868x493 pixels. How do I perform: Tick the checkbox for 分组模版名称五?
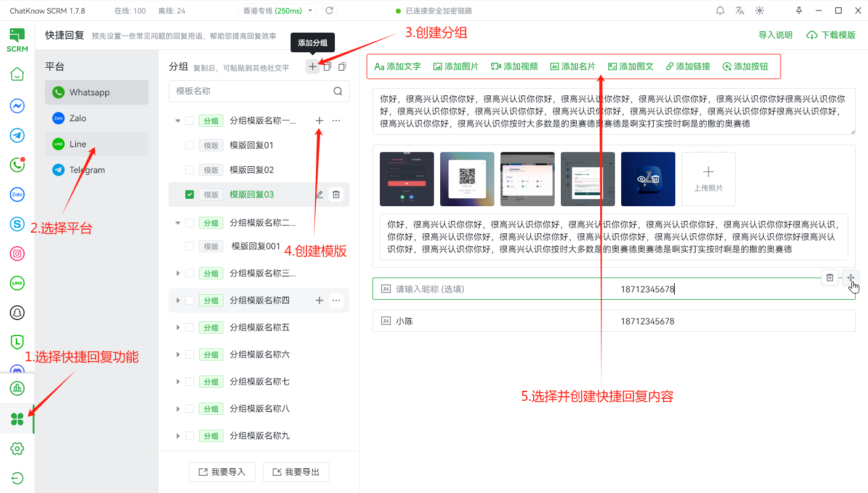point(190,327)
